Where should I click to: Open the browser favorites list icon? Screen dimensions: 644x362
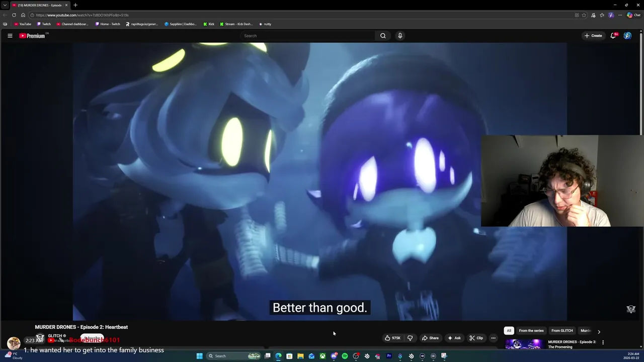click(602, 15)
